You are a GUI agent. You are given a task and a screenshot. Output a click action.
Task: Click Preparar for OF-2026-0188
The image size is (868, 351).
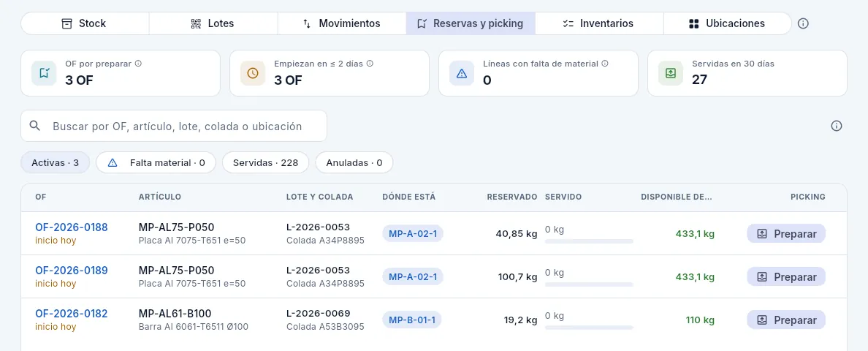tap(786, 233)
